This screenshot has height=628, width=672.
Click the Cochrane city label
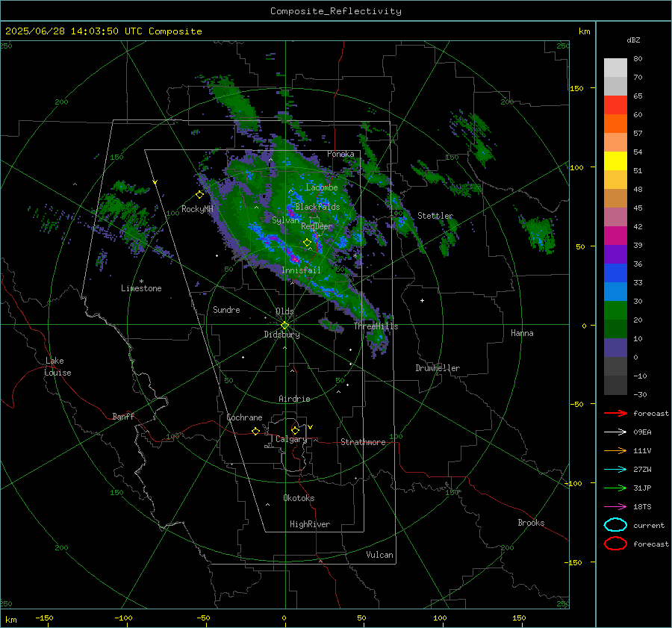click(x=244, y=417)
